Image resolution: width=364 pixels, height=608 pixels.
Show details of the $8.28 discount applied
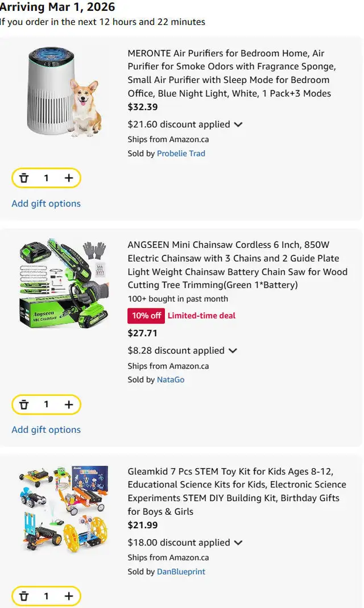[233, 351]
